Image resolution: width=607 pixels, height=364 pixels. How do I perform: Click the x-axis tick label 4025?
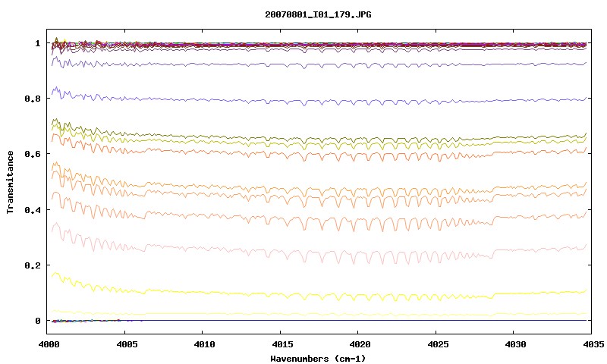click(438, 344)
